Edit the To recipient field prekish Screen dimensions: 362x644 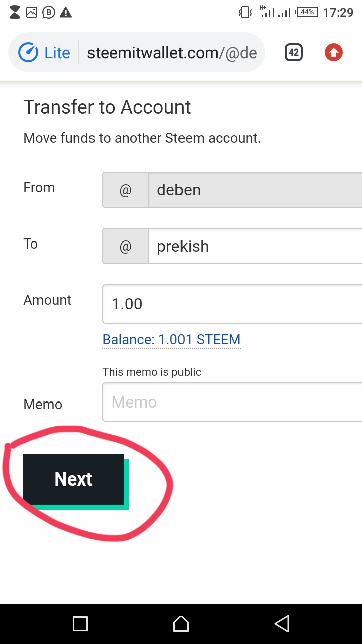tap(254, 246)
